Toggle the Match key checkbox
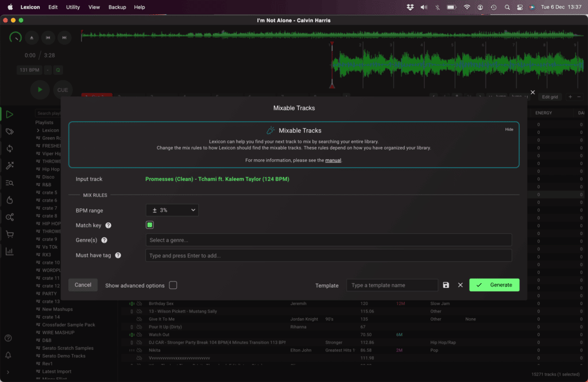The height and width of the screenshot is (382, 588). (150, 225)
